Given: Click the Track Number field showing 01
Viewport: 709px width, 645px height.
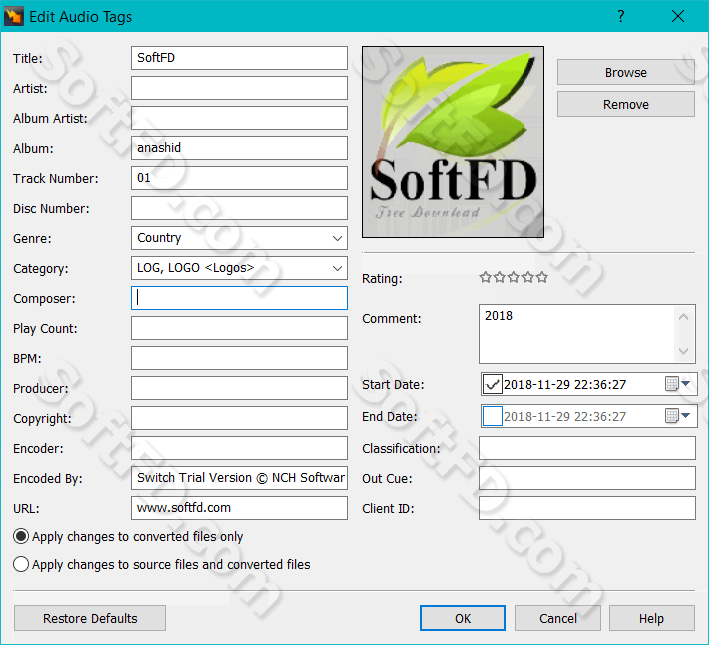Looking at the screenshot, I should coord(239,178).
